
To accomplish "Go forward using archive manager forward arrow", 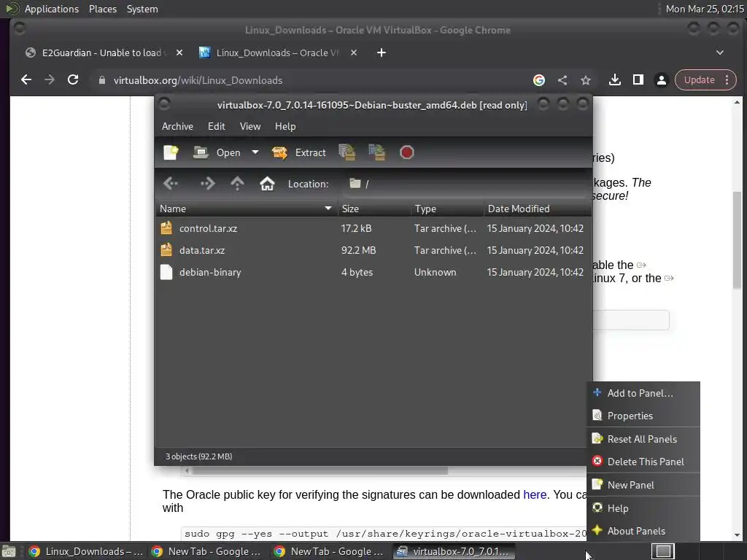I will 207,183.
